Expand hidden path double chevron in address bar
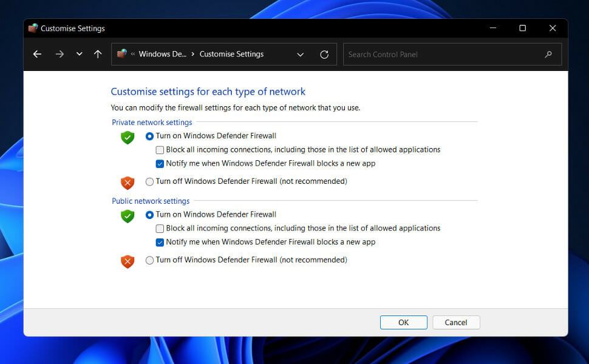Screen dimensions: 589x364 click(133, 54)
